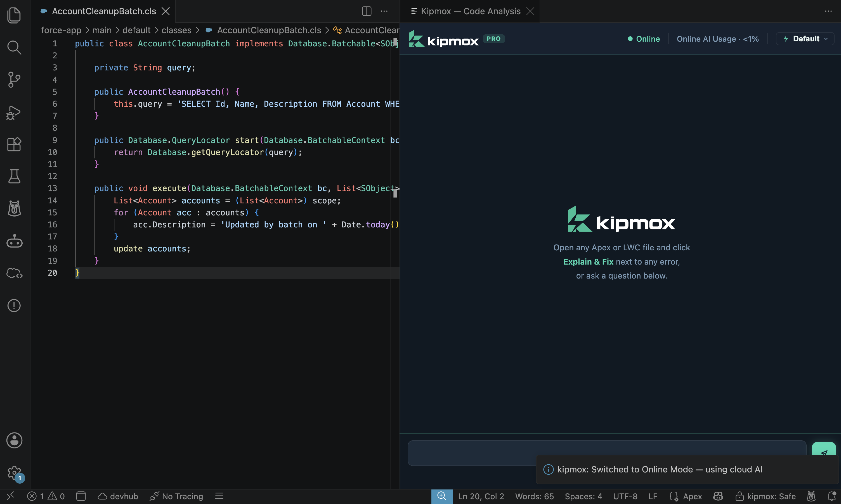Open the Testing beaker view
841x504 pixels.
[x=14, y=176]
